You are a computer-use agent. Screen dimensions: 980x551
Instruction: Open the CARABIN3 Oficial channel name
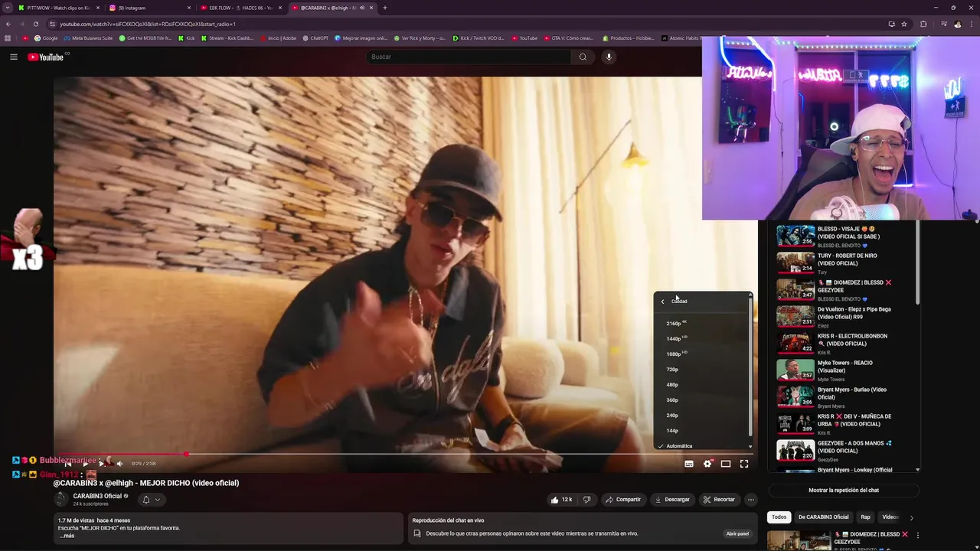97,496
